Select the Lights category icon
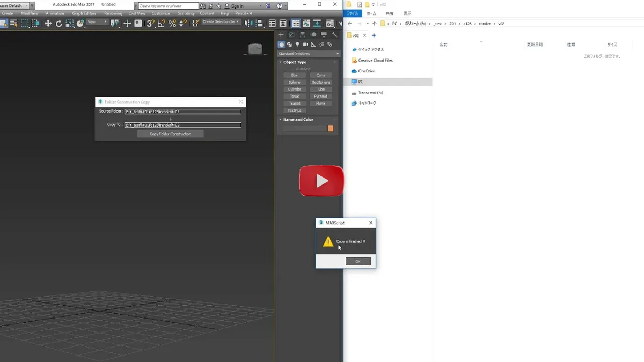 297,45
